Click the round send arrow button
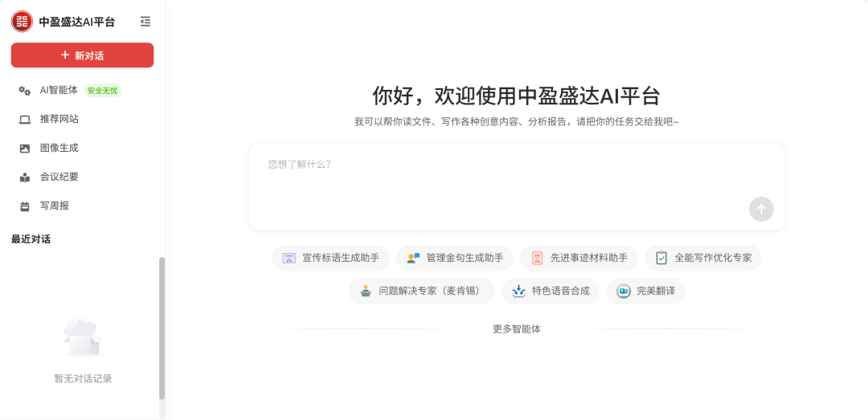868x420 pixels. [x=761, y=209]
